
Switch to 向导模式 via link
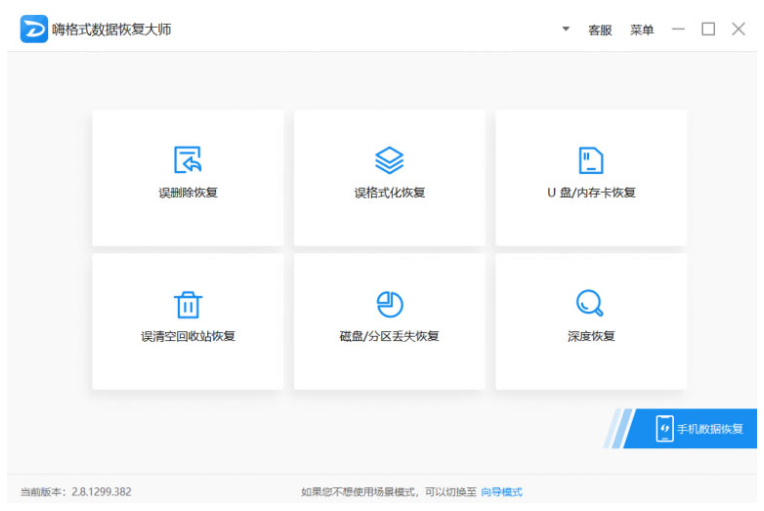[x=502, y=492]
